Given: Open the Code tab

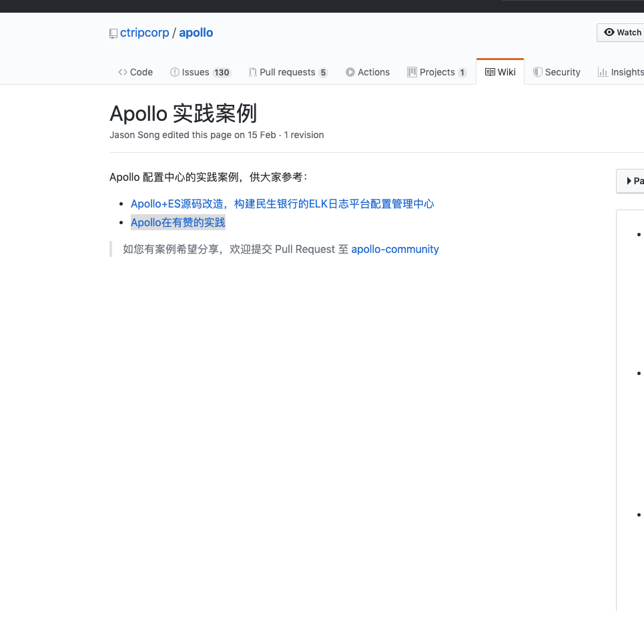Looking at the screenshot, I should (135, 72).
